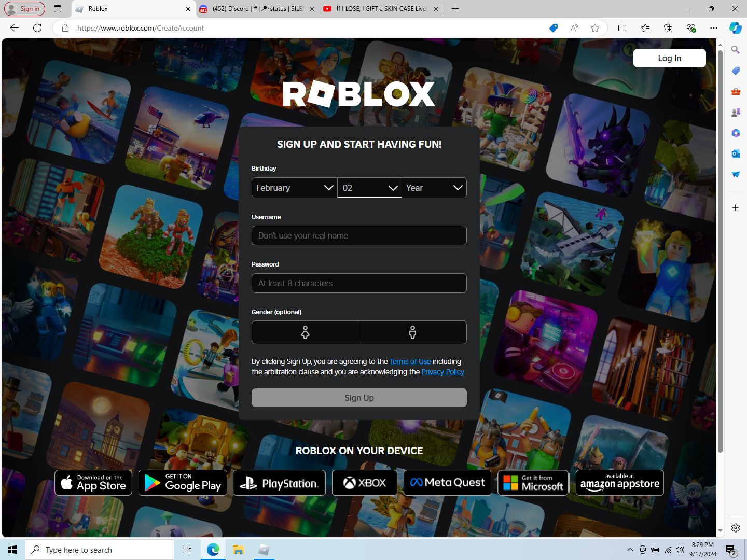Click the address bar URL

pos(141,28)
